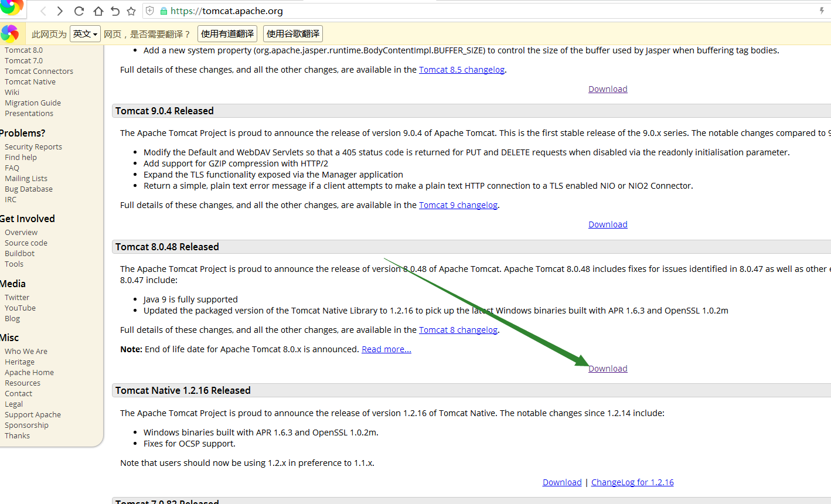
Task: Click Download under Tomcat 8.0.48 Released
Action: [608, 369]
